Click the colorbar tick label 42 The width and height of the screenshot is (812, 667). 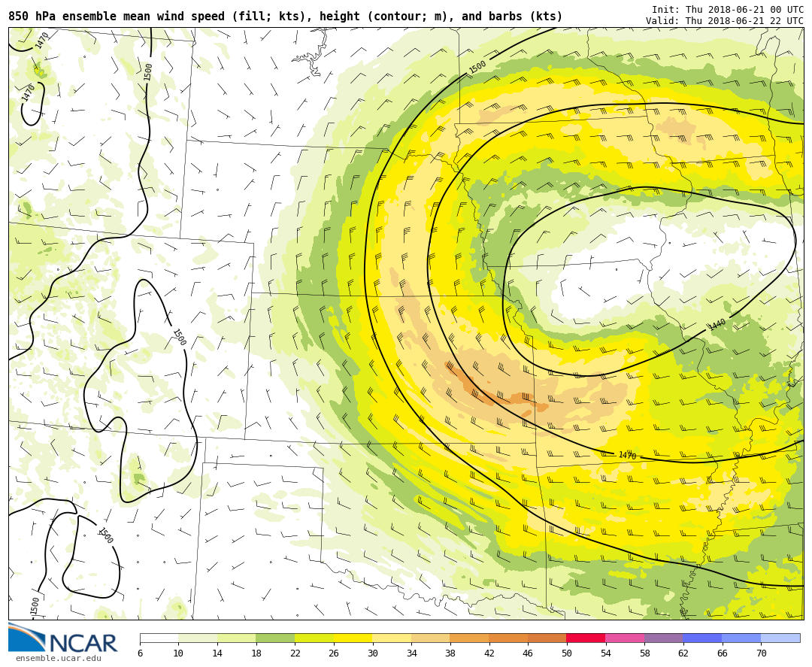pyautogui.click(x=489, y=653)
